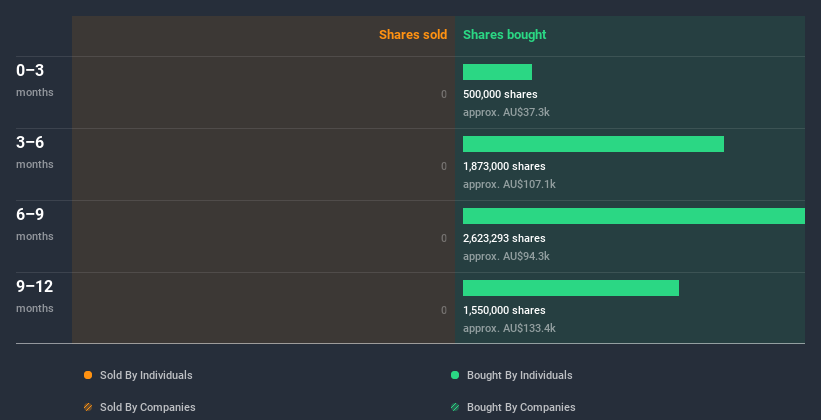The height and width of the screenshot is (420, 821).
Task: Click the 3–6 row label
Action: 30,142
